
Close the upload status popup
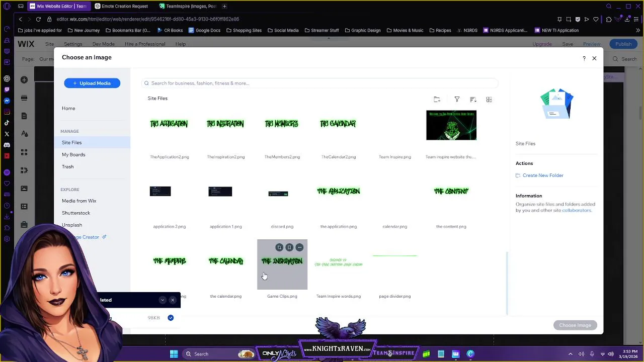(x=173, y=300)
